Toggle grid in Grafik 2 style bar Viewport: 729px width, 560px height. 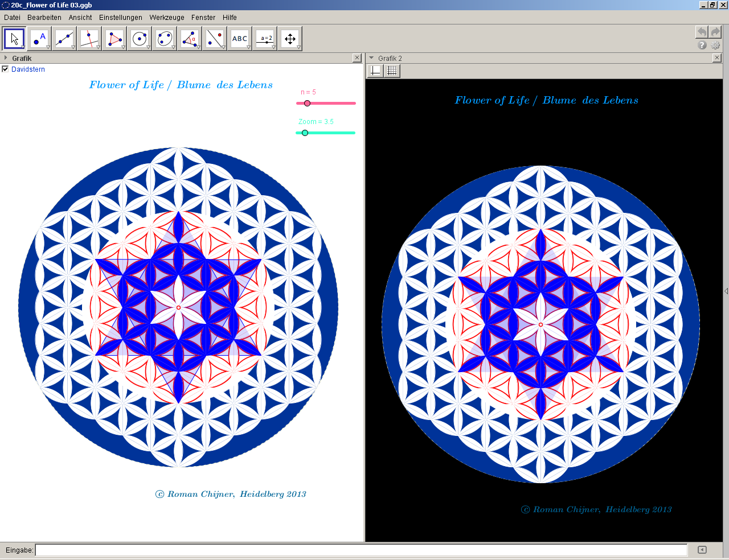point(392,71)
